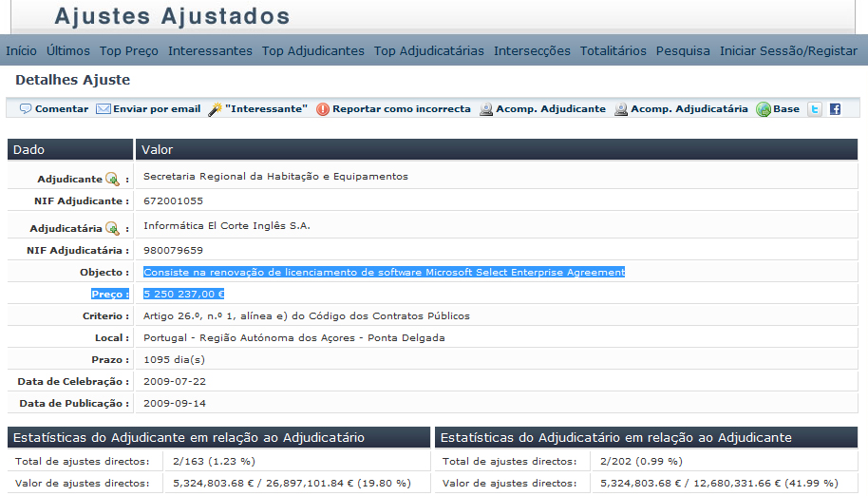868x496 pixels.
Task: Mark as Interessante with the wand icon
Action: click(x=216, y=109)
